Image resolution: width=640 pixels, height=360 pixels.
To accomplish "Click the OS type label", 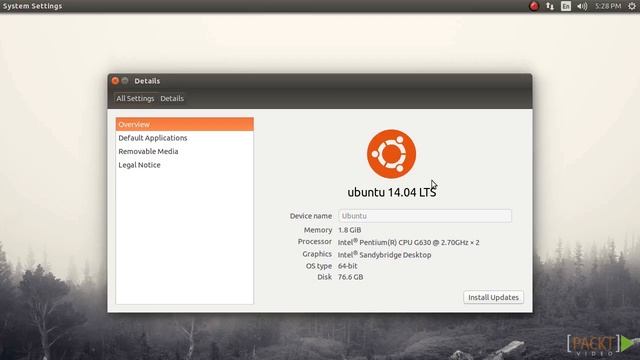I will [x=319, y=266].
